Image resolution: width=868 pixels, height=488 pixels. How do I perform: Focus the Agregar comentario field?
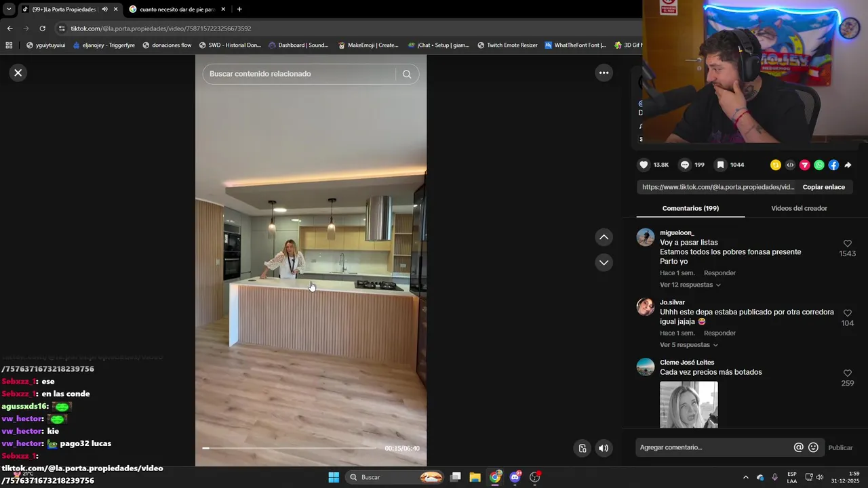tap(714, 447)
